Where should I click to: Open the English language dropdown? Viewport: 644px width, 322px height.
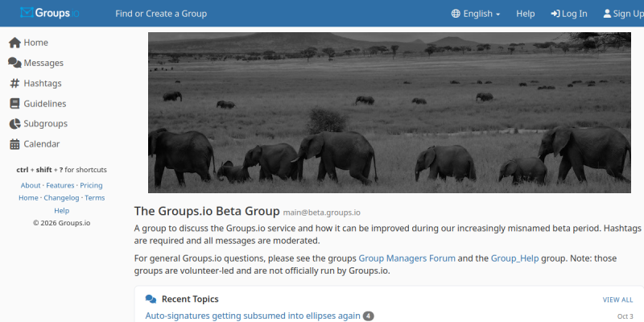pyautogui.click(x=476, y=14)
